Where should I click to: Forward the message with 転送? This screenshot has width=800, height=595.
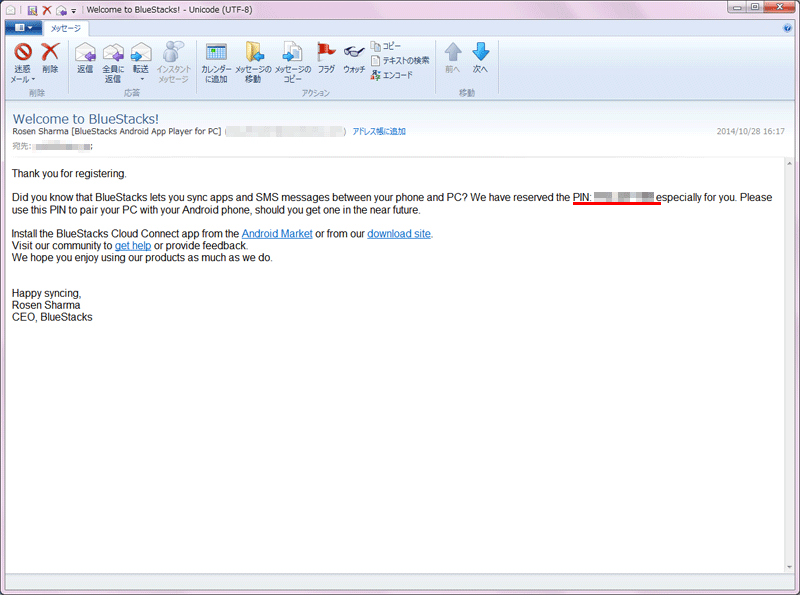point(141,57)
